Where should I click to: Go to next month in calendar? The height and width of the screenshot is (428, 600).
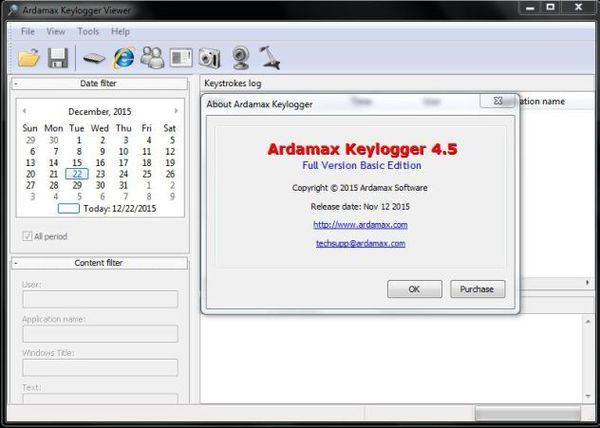click(x=176, y=111)
